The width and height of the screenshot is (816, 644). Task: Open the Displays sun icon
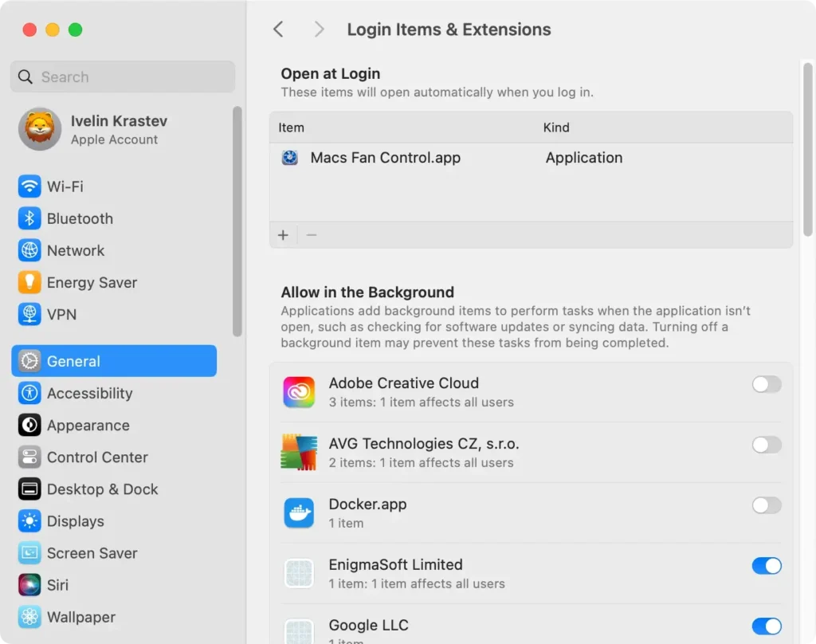point(29,521)
